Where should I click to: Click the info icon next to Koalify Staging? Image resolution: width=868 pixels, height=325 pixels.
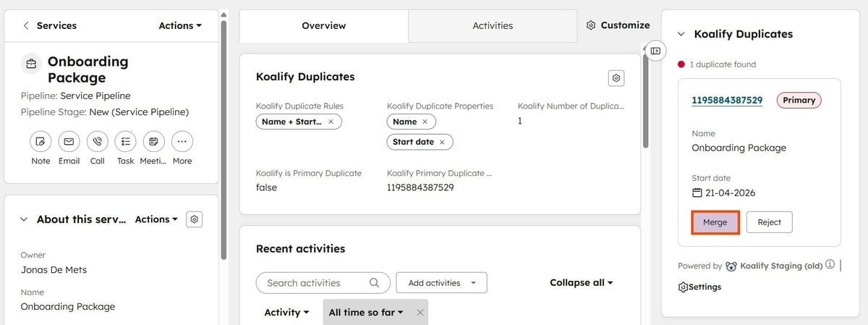830,265
